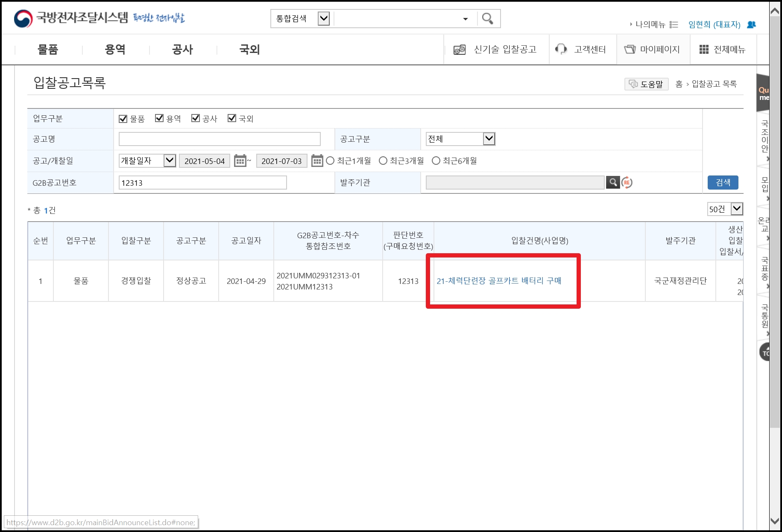Open the 전체메뉴 menu
Image resolution: width=782 pixels, height=532 pixels.
(x=729, y=50)
